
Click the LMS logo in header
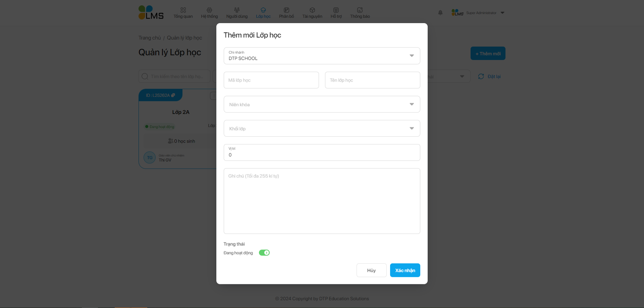click(x=151, y=12)
